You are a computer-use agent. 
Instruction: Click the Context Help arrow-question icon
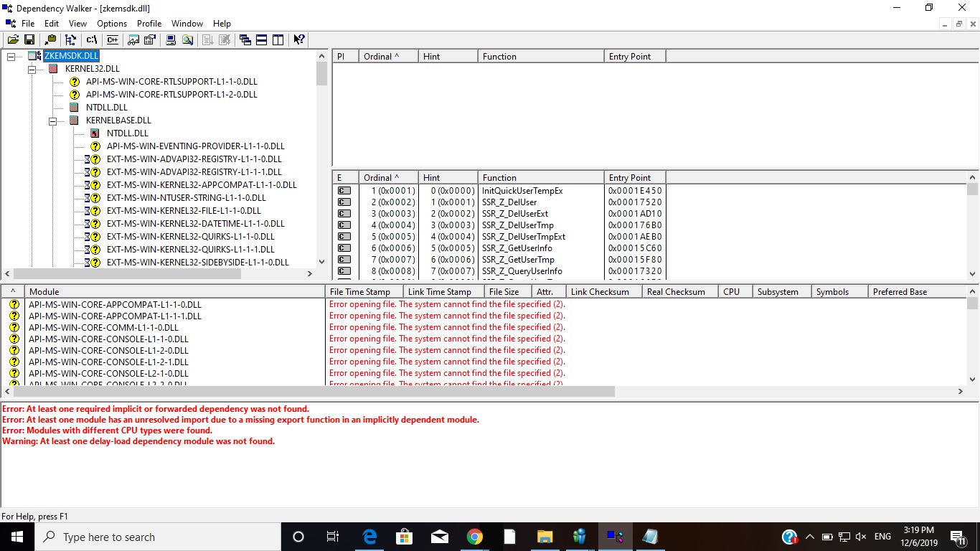(299, 40)
